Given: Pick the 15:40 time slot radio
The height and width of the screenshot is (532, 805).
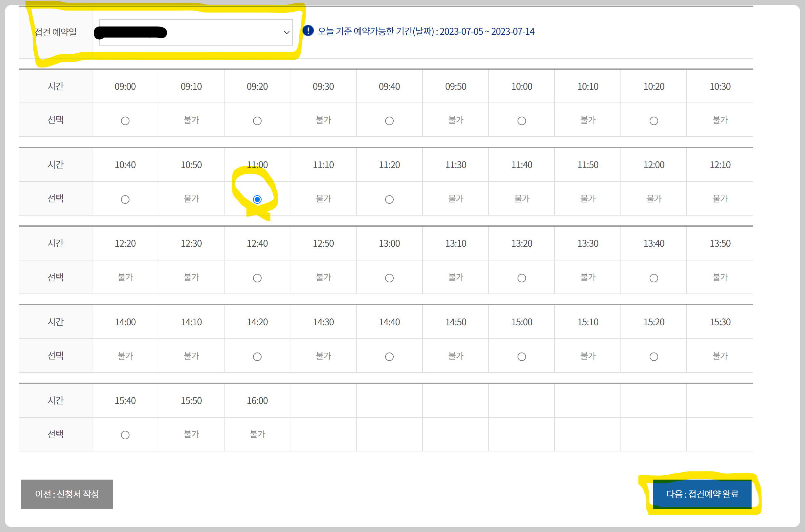Looking at the screenshot, I should click(x=125, y=435).
